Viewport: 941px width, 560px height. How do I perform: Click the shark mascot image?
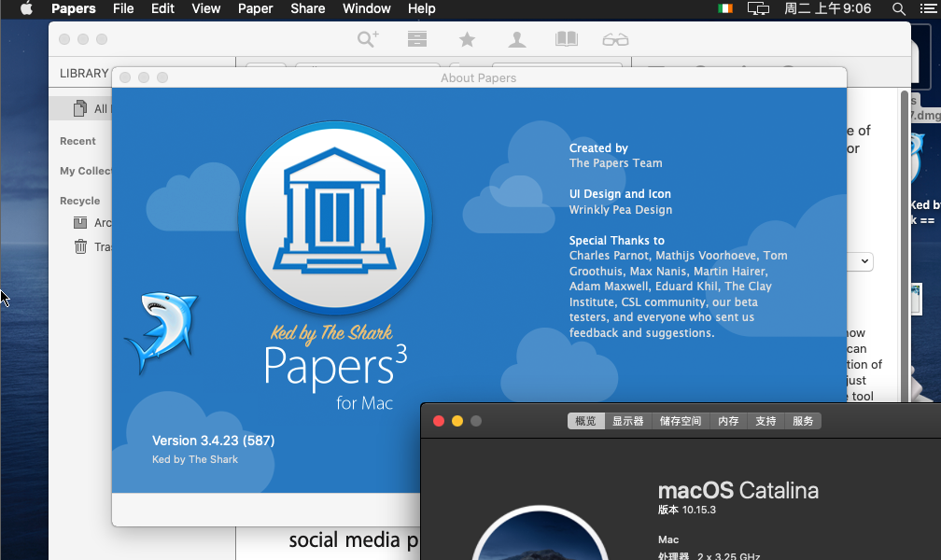pyautogui.click(x=161, y=331)
